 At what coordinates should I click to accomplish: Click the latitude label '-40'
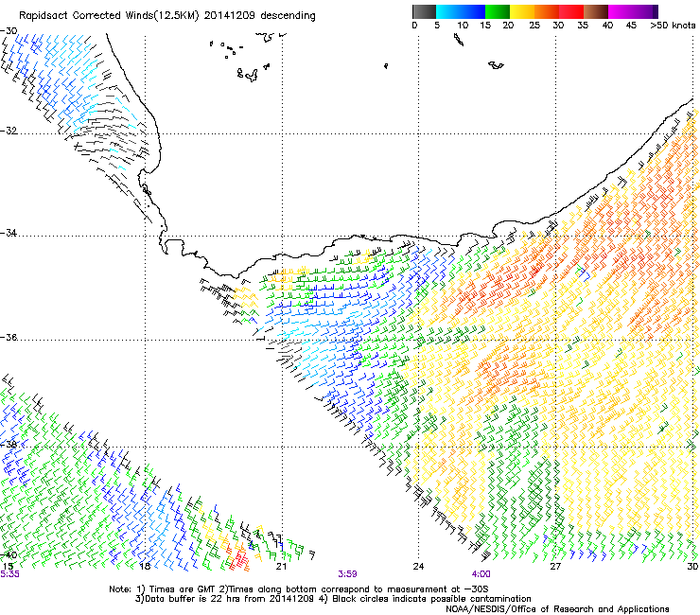click(9, 554)
